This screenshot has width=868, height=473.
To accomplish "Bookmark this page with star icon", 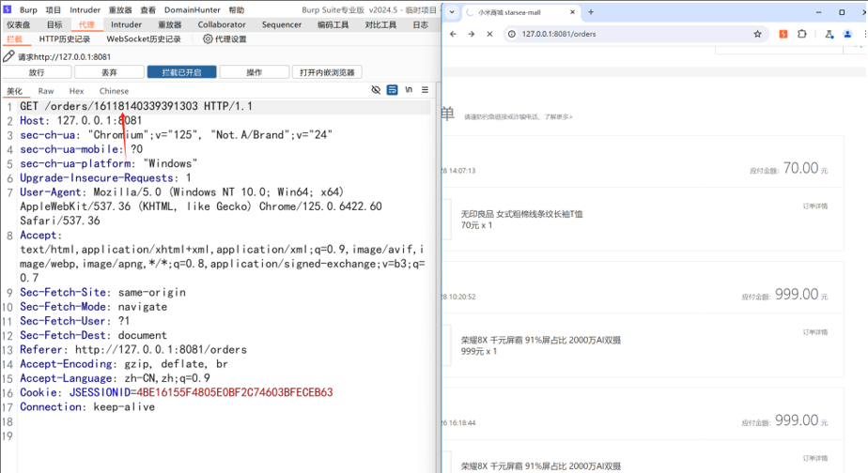I will click(x=757, y=34).
